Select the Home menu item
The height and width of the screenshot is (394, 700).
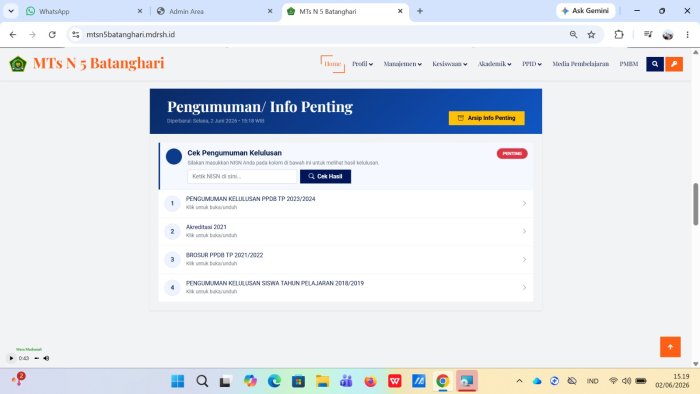tap(332, 64)
